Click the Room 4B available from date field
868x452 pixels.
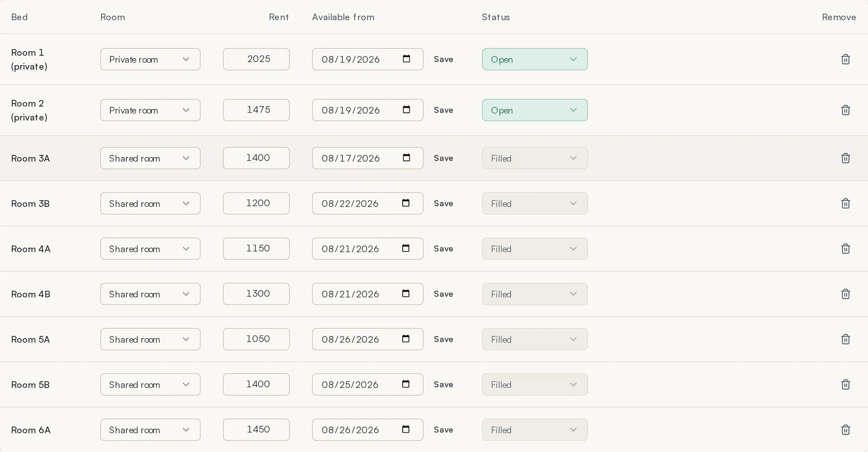click(x=367, y=294)
